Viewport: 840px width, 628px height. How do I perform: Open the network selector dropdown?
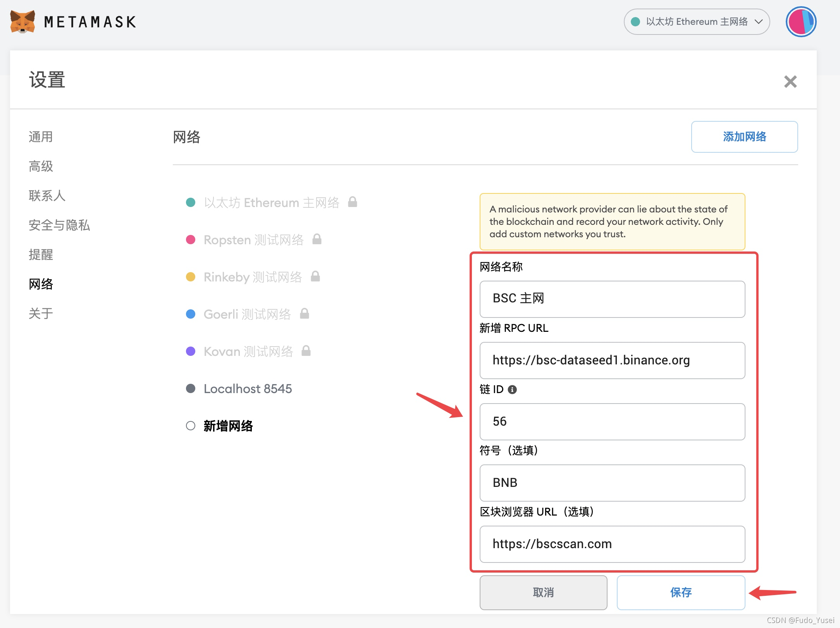pos(697,22)
